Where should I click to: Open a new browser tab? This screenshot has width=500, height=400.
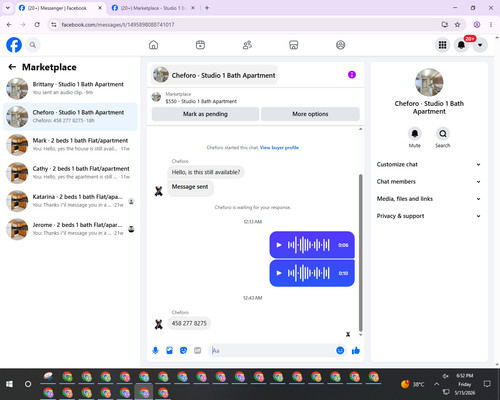[207, 8]
